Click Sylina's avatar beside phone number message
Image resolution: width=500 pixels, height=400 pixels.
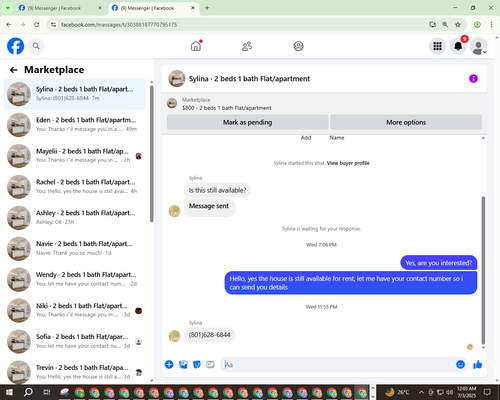pos(174,336)
